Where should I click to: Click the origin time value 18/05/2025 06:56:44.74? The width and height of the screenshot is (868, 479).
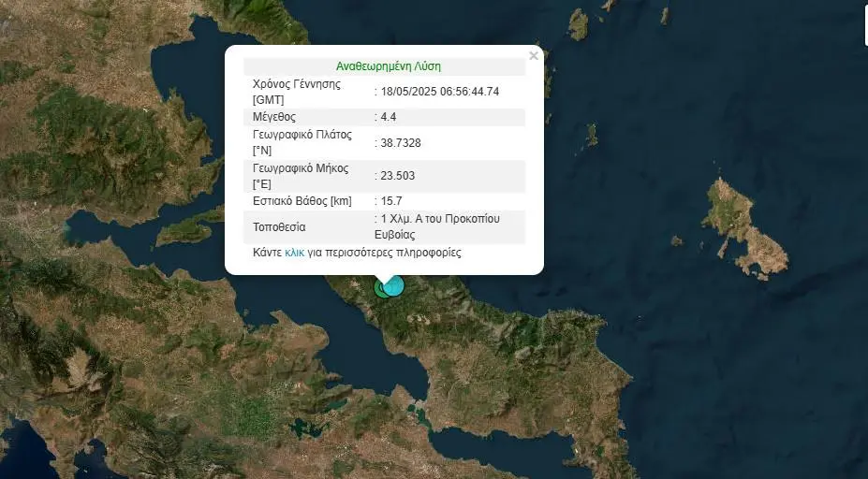pyautogui.click(x=439, y=92)
